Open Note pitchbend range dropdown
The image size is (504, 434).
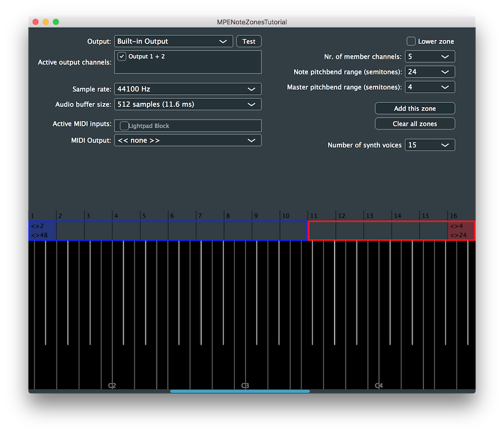[x=429, y=72]
